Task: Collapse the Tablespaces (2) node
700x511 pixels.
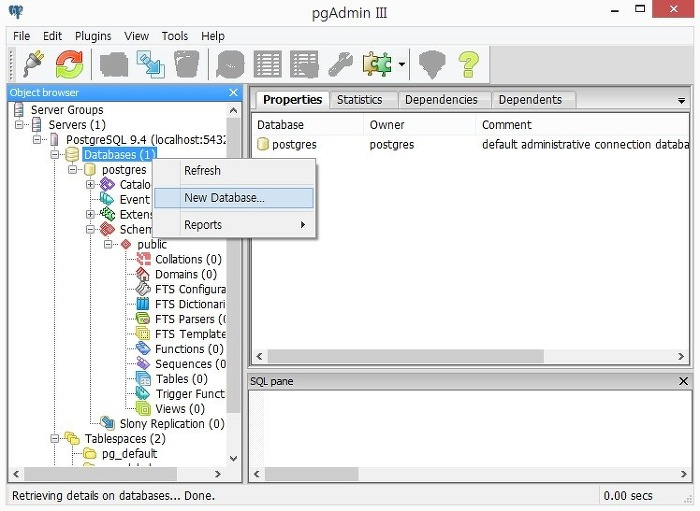Action: [54, 439]
